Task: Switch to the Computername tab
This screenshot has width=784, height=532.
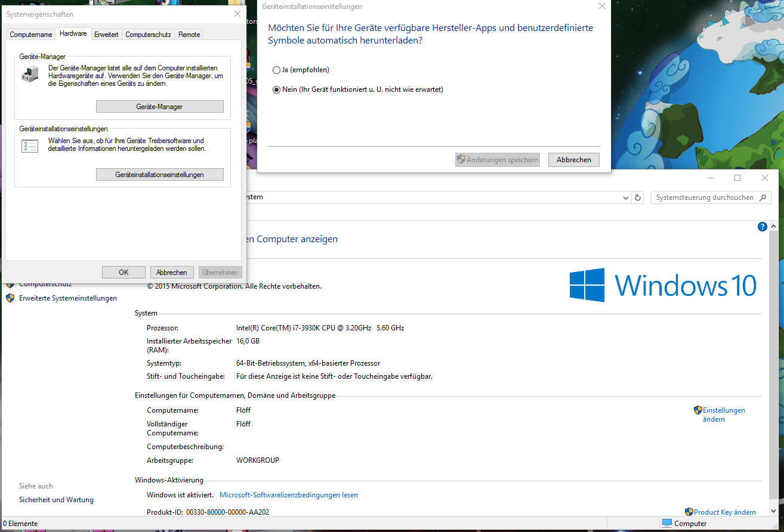Action: click(x=31, y=35)
